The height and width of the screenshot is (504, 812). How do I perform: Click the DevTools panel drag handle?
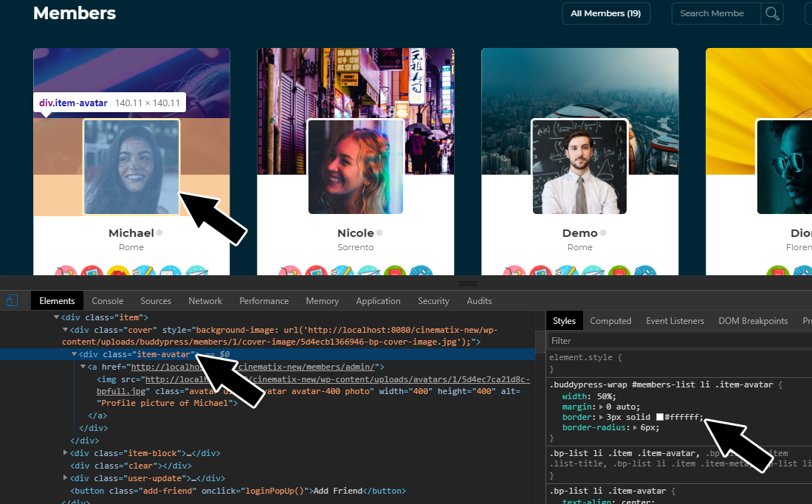467,283
